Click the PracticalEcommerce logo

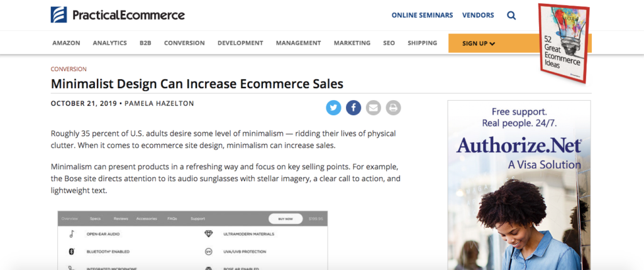pyautogui.click(x=118, y=15)
